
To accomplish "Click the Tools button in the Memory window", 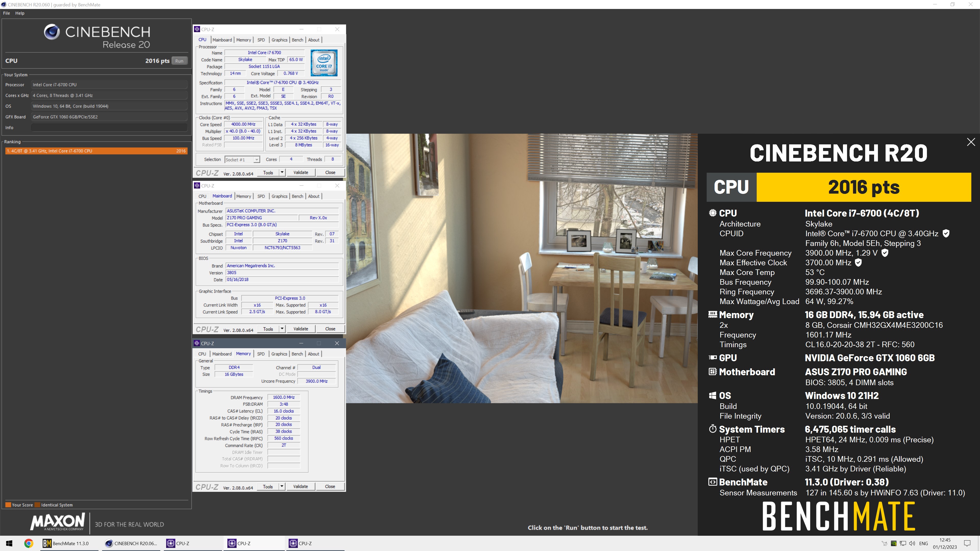I will pos(268,486).
